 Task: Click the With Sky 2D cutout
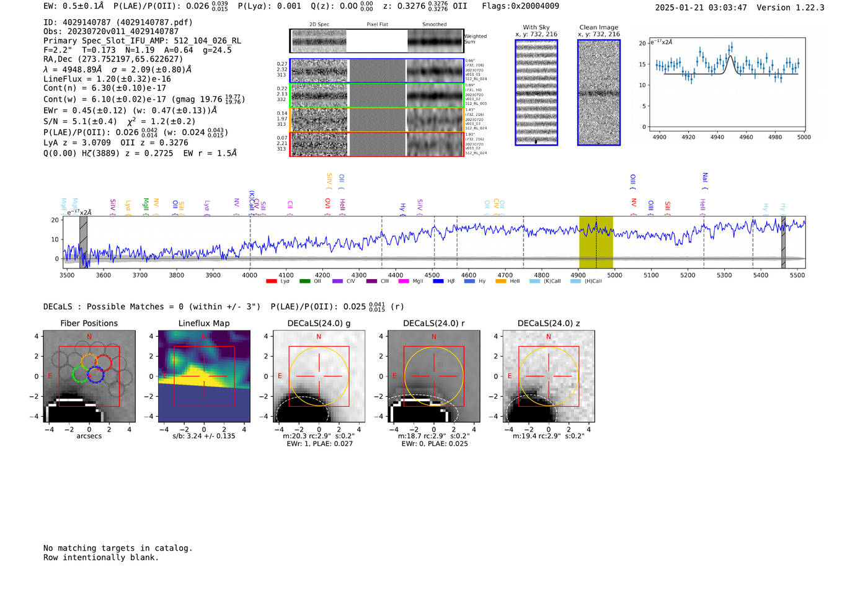point(536,92)
